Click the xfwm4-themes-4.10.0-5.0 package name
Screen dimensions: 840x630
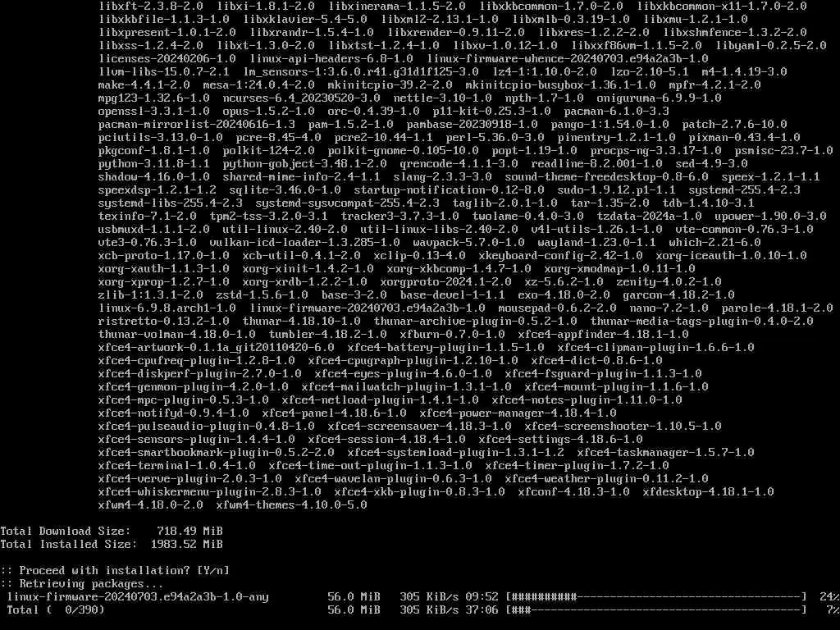coord(291,504)
